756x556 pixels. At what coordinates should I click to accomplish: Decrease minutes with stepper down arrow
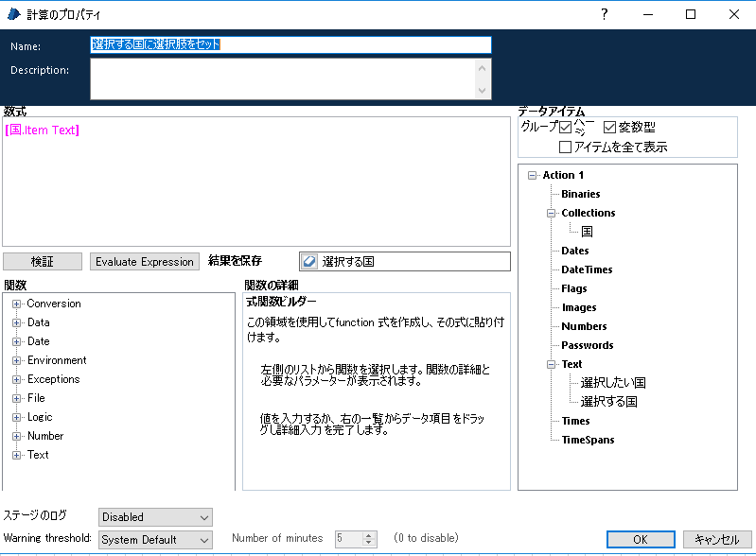[369, 543]
